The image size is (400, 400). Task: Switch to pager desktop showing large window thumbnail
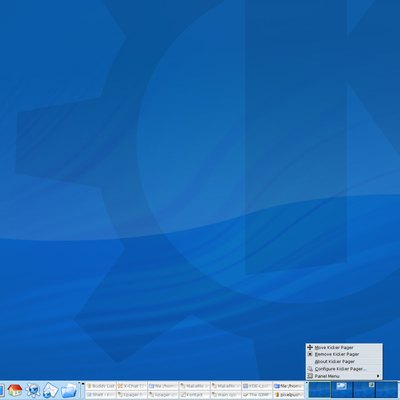(342, 390)
